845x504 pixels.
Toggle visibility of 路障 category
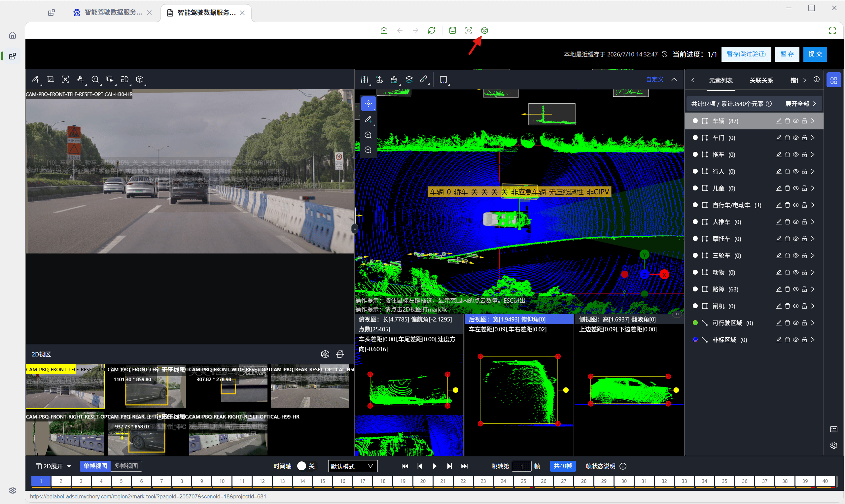point(796,289)
